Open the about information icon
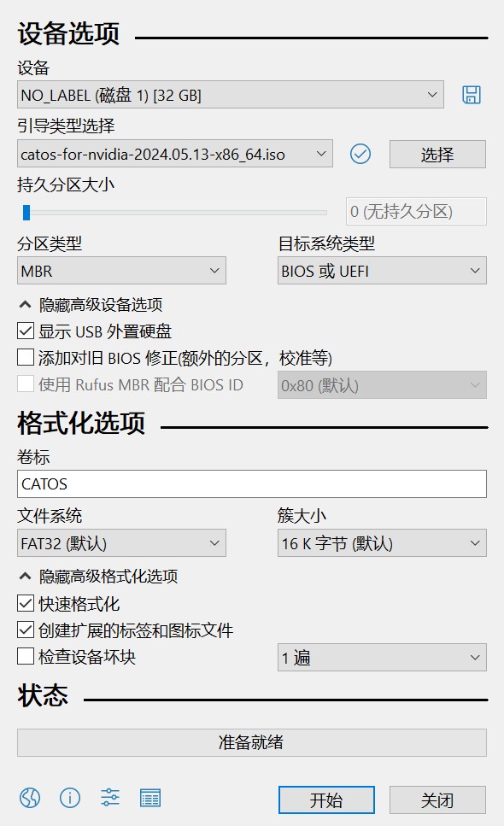 (x=70, y=798)
